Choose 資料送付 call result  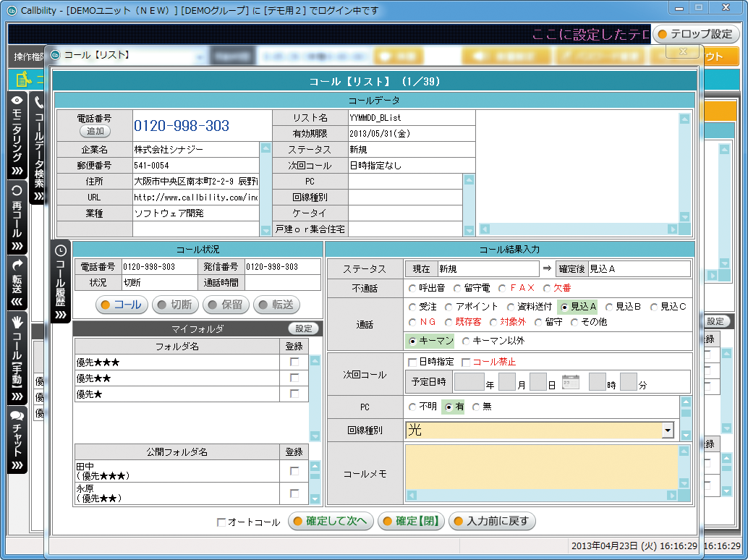pos(511,307)
